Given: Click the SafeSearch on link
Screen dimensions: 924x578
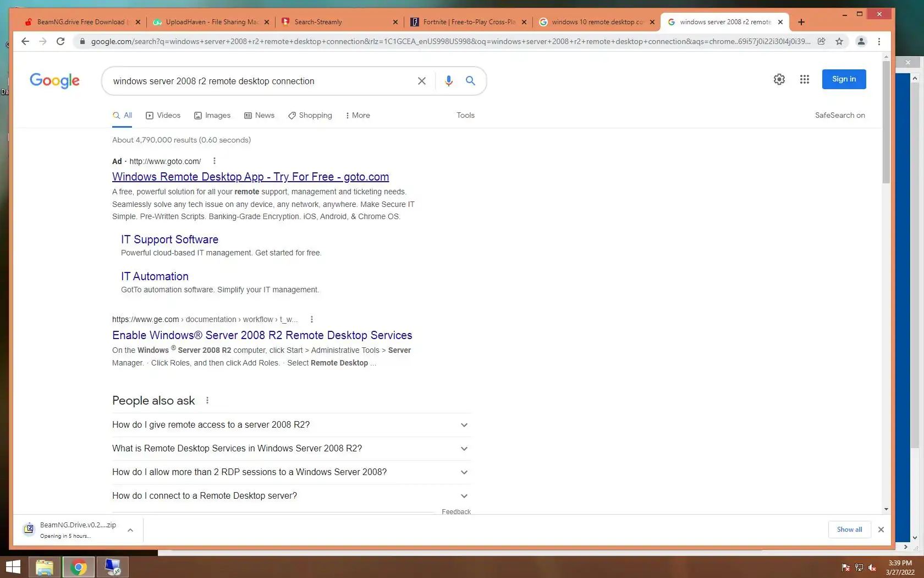Looking at the screenshot, I should pyautogui.click(x=840, y=116).
